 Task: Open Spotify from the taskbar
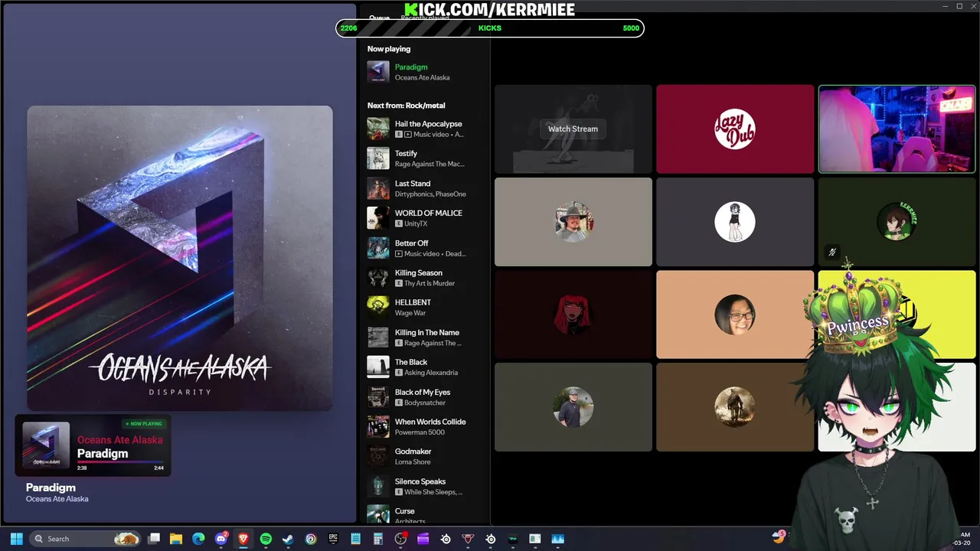tap(266, 539)
